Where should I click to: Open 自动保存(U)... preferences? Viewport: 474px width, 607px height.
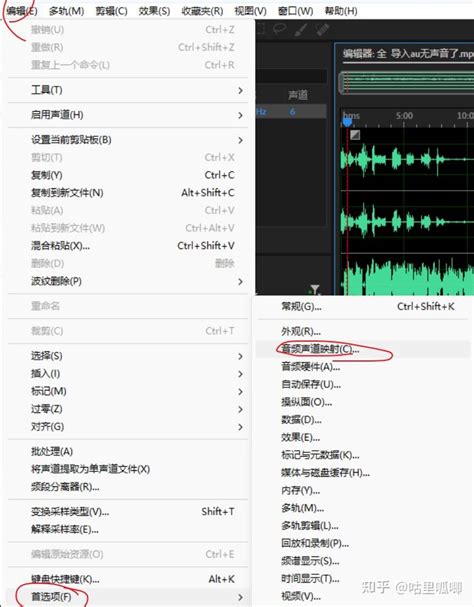(362, 384)
